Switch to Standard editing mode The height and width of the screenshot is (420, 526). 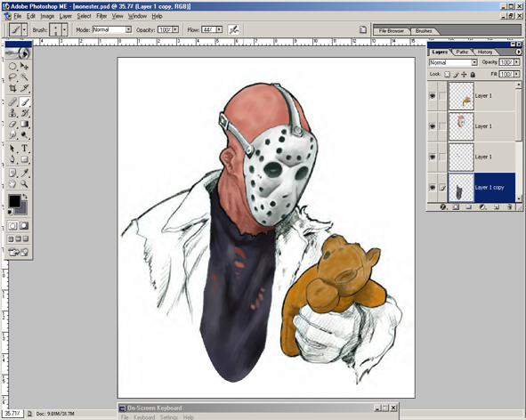click(x=12, y=226)
